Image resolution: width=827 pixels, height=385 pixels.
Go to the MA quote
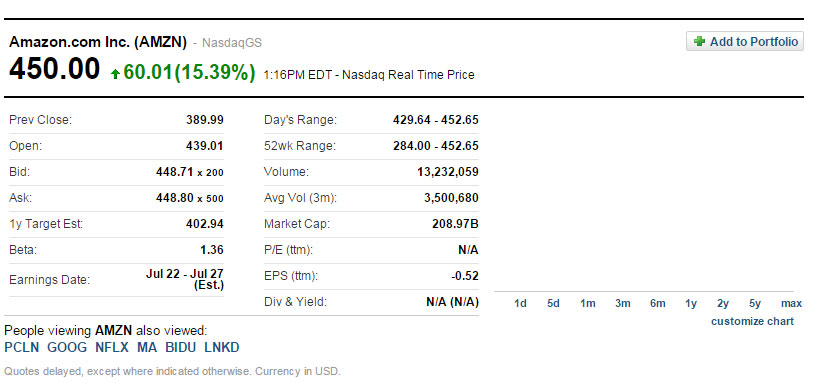tap(147, 348)
